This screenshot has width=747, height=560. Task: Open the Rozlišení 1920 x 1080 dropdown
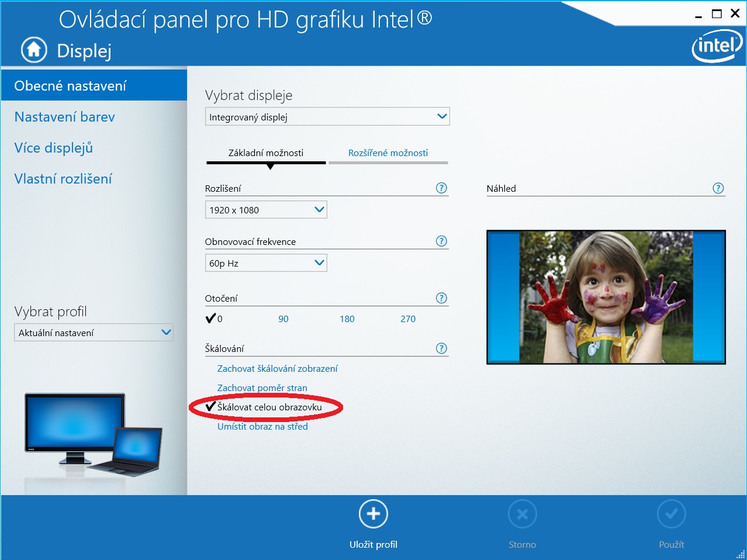click(266, 210)
